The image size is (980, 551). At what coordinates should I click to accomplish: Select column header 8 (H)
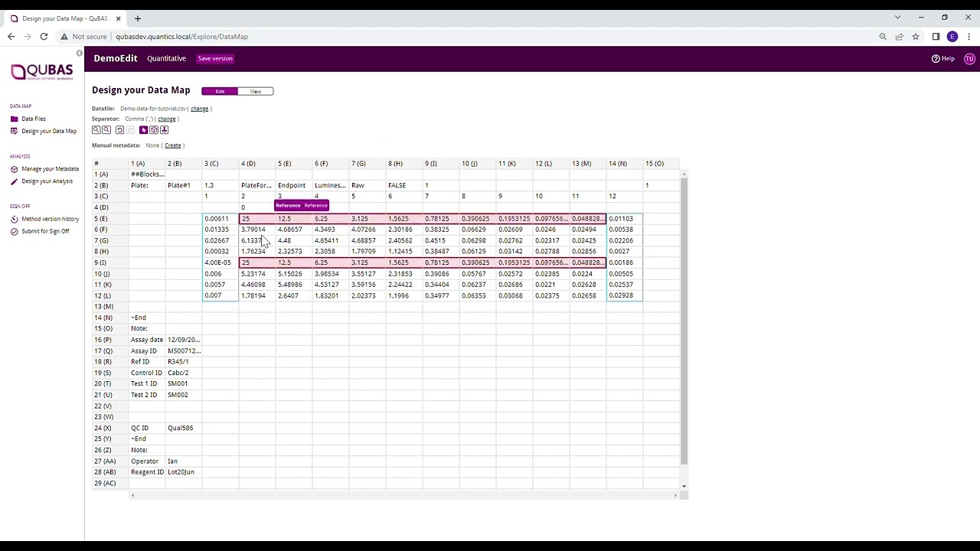click(x=404, y=164)
